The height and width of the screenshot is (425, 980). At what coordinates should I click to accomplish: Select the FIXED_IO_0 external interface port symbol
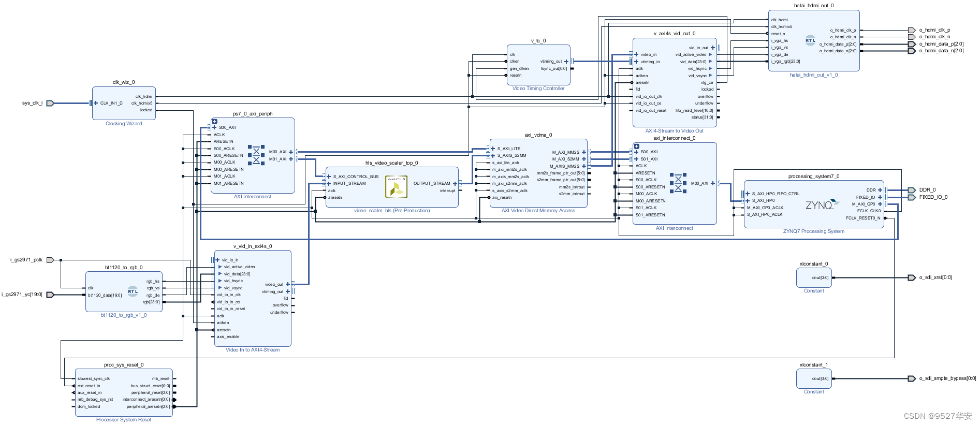pyautogui.click(x=912, y=197)
